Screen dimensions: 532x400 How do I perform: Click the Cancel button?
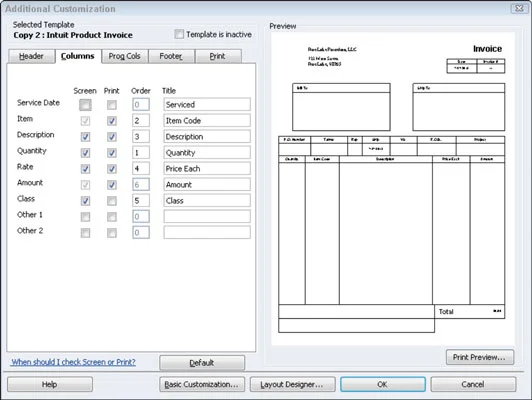pos(473,384)
